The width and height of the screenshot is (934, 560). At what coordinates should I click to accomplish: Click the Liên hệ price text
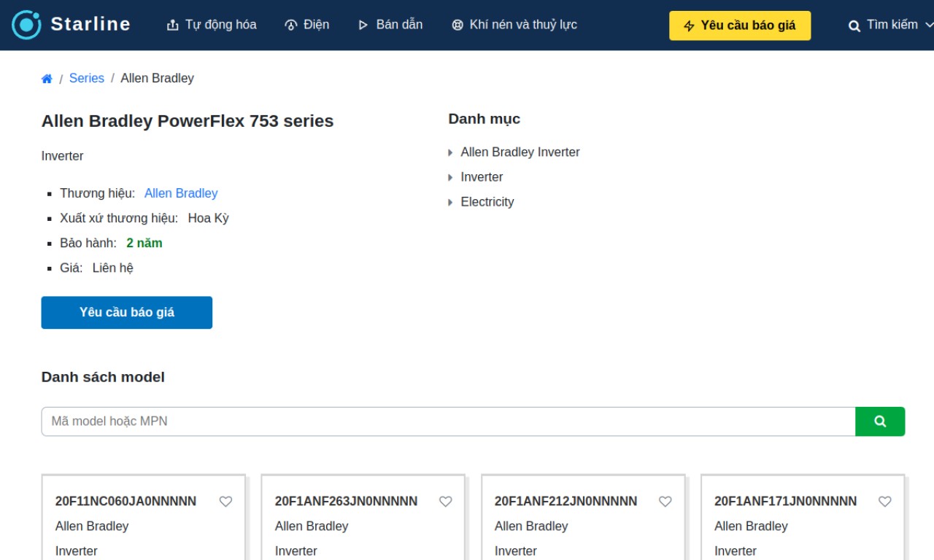click(113, 268)
